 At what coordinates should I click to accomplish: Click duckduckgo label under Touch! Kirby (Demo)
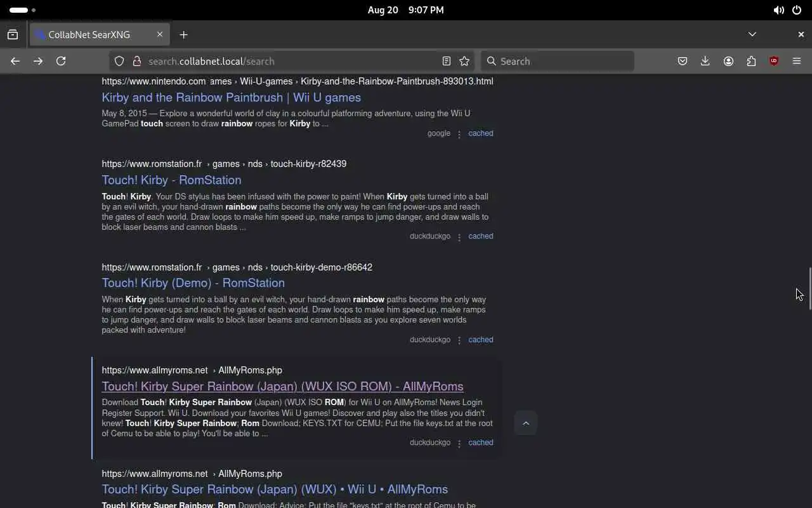tap(429, 340)
